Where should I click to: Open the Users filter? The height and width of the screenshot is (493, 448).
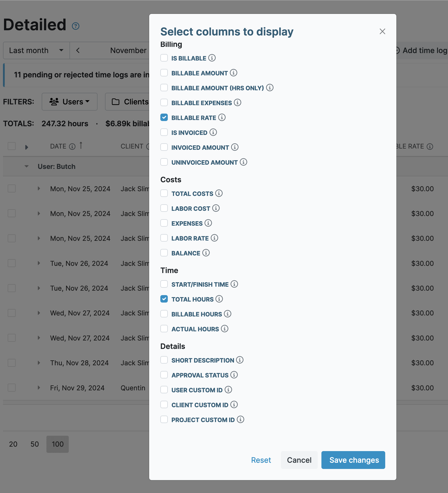(69, 101)
